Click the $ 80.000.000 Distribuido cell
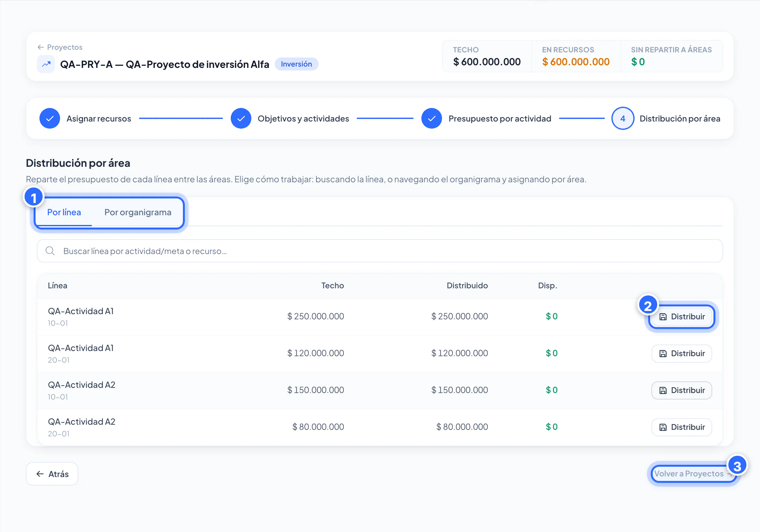The height and width of the screenshot is (532, 760). [462, 427]
